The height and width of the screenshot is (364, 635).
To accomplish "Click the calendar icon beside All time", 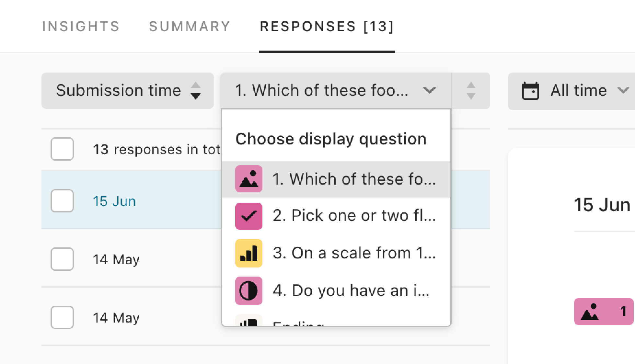I will (x=530, y=91).
